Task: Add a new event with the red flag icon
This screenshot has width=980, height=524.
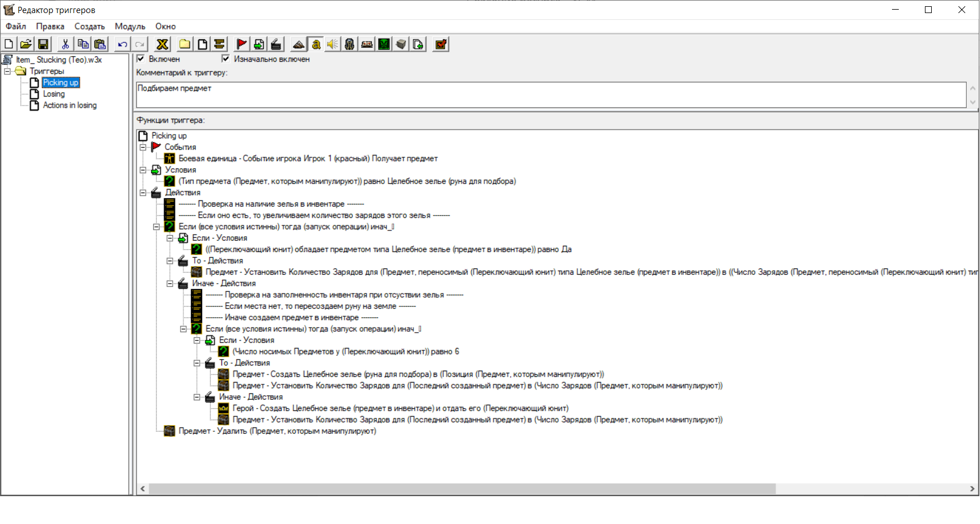Action: (241, 44)
